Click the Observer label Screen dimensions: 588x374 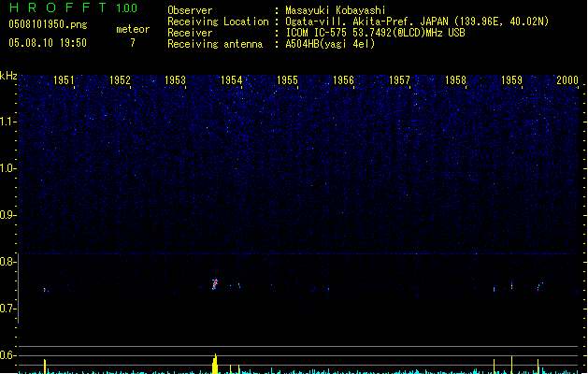[190, 10]
